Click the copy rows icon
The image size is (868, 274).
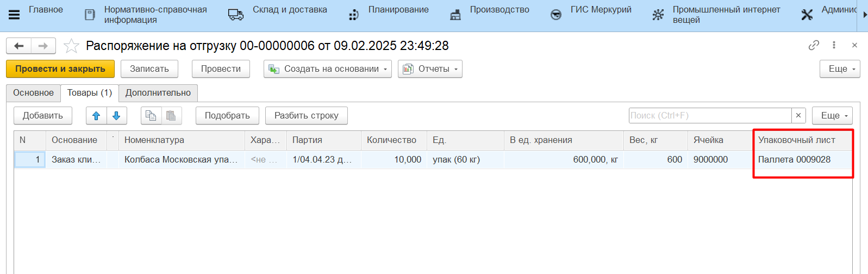(x=151, y=116)
